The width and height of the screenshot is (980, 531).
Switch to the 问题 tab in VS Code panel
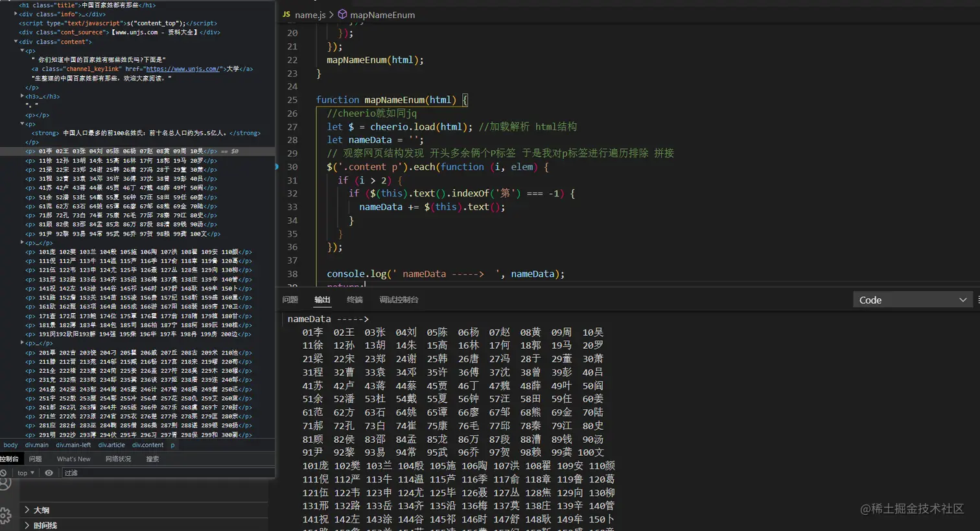point(290,300)
